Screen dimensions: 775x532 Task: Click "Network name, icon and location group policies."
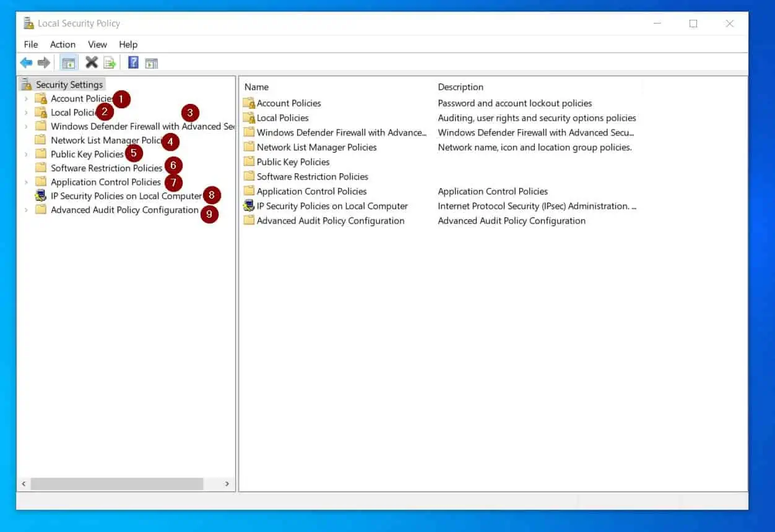(x=535, y=147)
